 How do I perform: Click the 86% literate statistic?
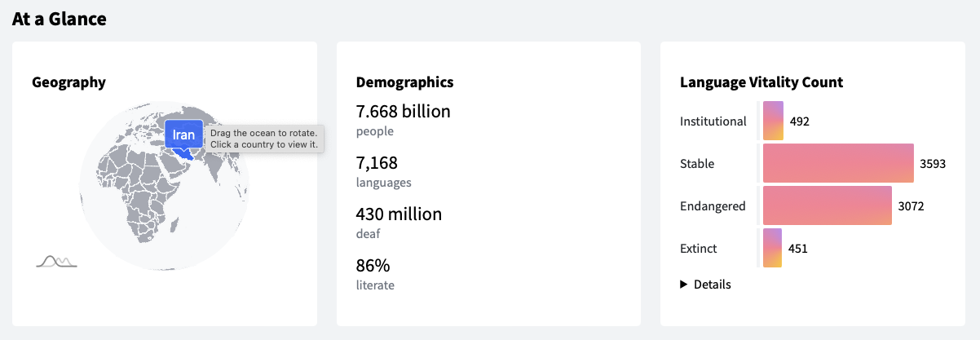tap(375, 274)
